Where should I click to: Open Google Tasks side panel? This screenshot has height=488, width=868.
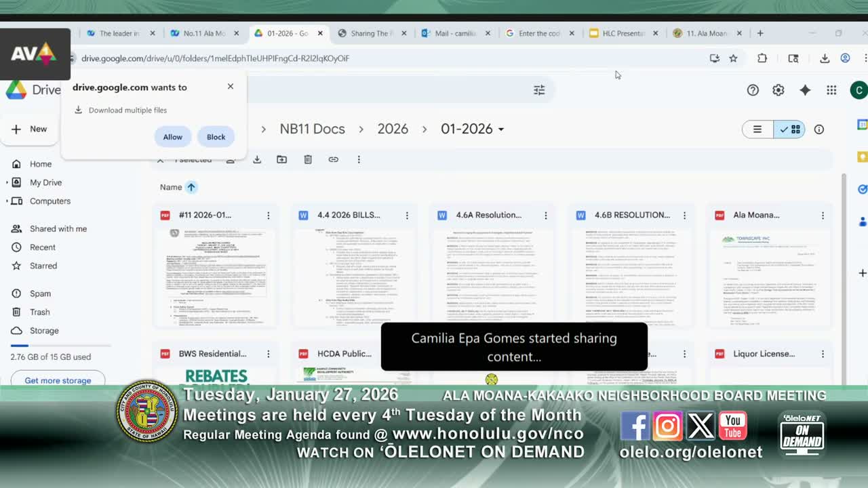coord(863,189)
